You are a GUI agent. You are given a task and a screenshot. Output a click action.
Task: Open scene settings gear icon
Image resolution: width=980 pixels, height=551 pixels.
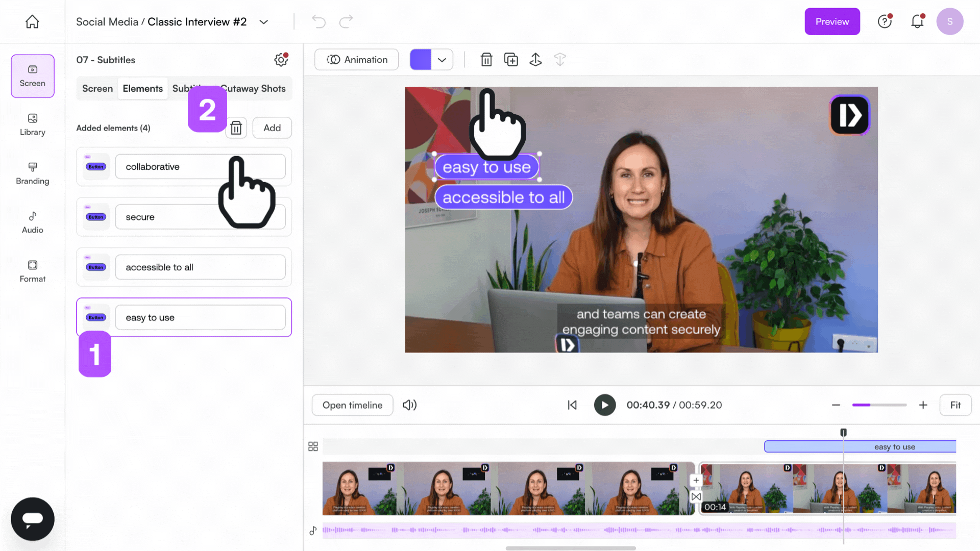pos(281,60)
